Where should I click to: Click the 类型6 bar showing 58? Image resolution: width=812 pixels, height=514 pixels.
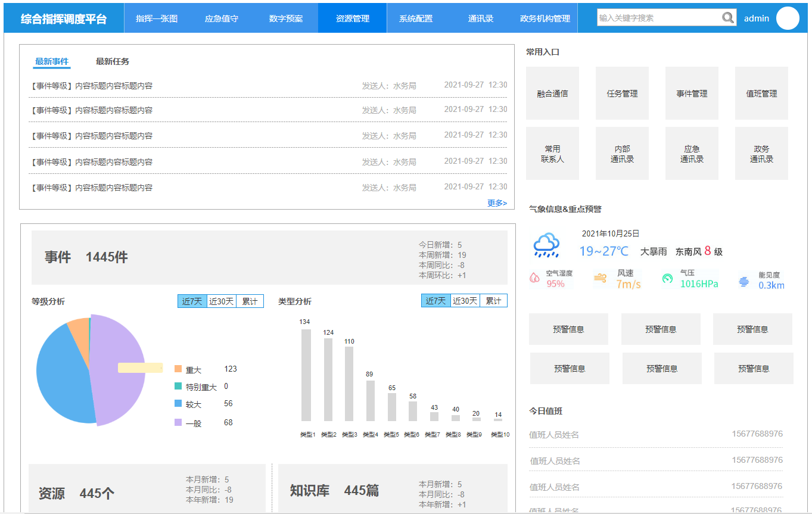pos(413,411)
